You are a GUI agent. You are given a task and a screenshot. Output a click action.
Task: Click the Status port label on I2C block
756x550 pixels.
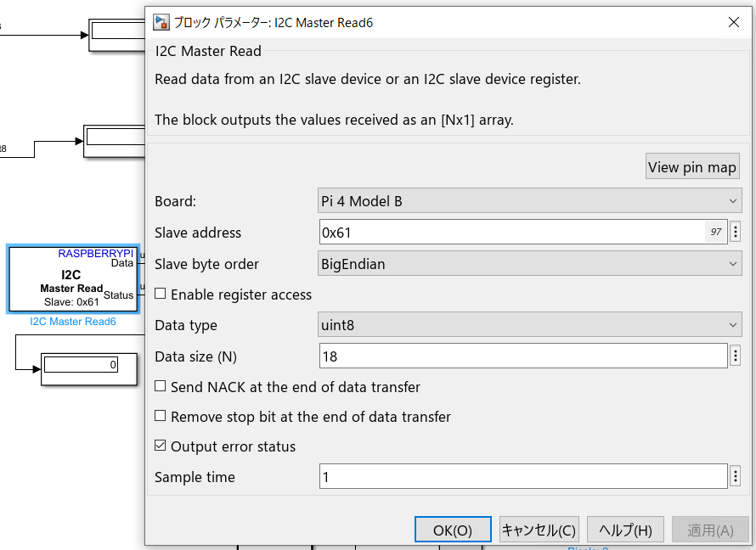click(x=118, y=295)
